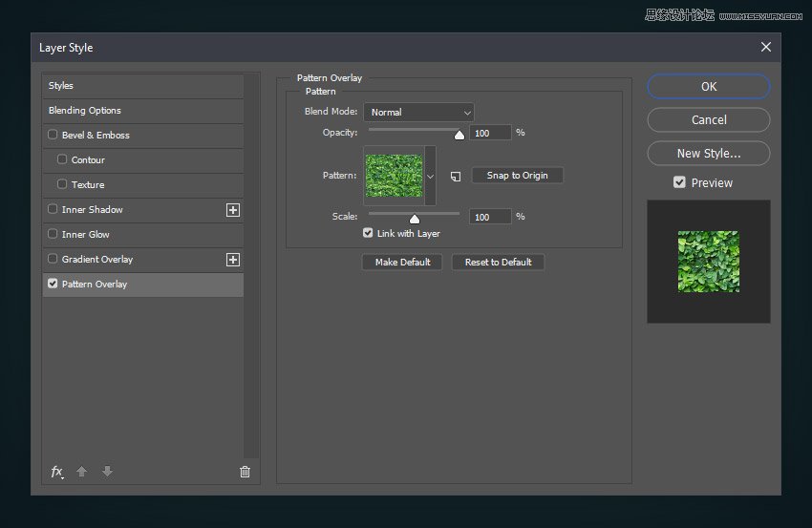Toggle the Preview checkbox

coord(679,182)
